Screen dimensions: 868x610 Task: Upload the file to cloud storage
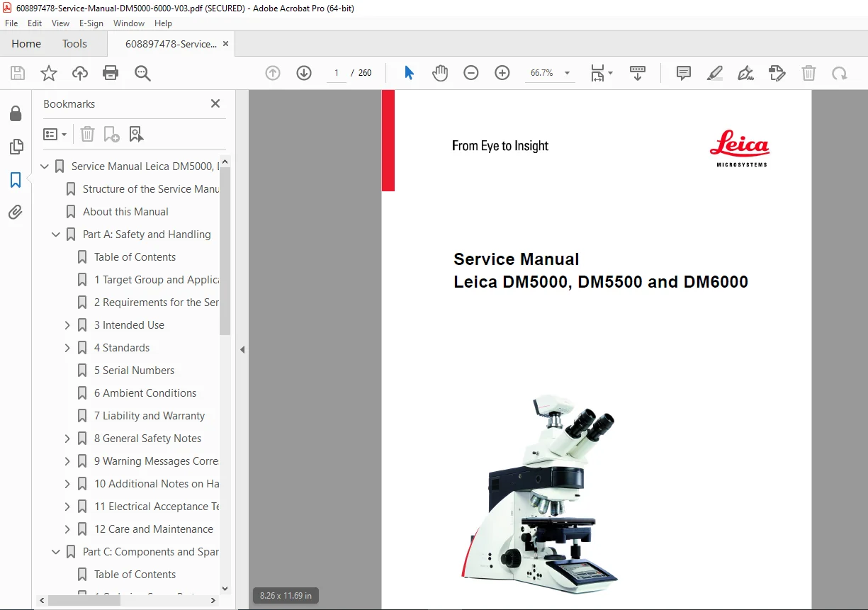point(80,73)
